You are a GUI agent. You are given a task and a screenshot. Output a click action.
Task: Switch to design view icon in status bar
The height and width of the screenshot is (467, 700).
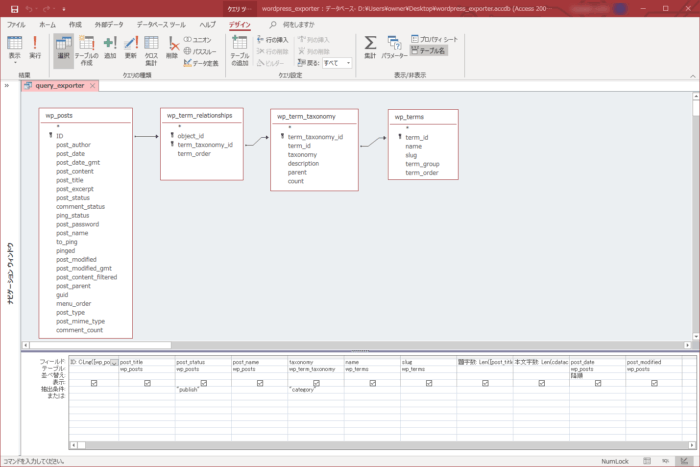click(684, 461)
